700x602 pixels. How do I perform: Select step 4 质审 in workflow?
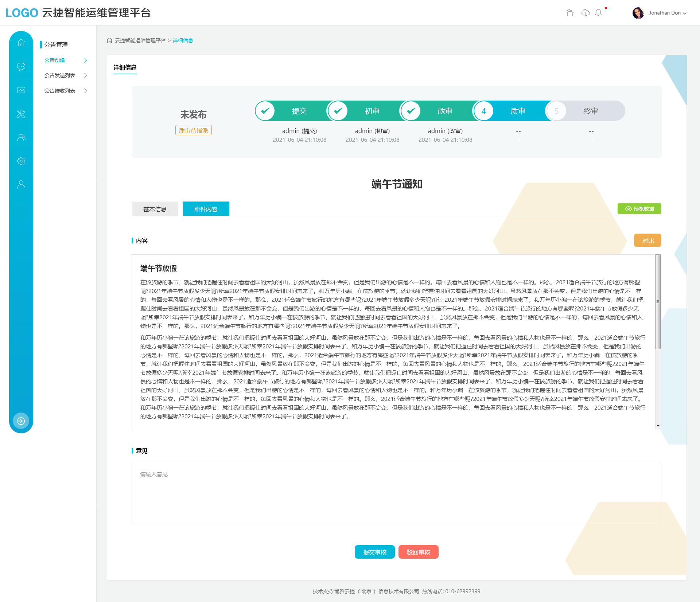[x=484, y=111]
